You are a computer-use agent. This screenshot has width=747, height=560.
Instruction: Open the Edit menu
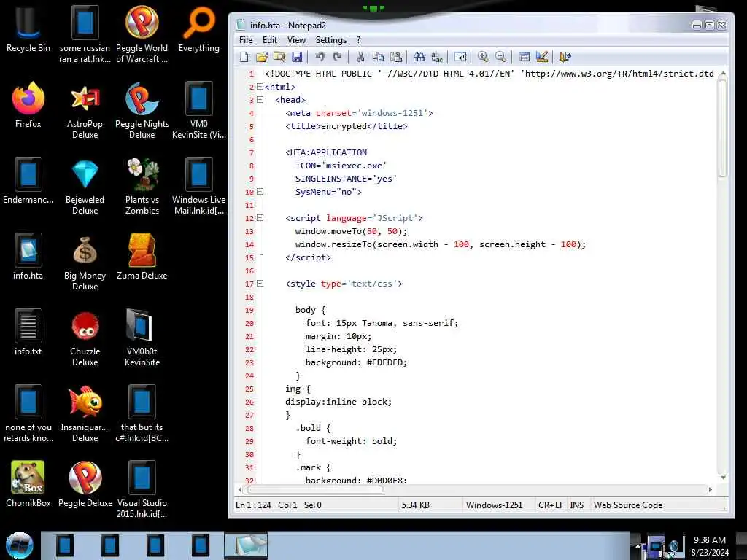tap(270, 40)
